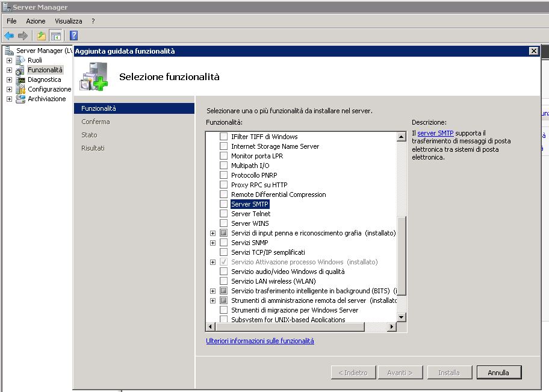
Task: Close the Aggiunta guidata funzionalità wizard
Action: click(533, 51)
